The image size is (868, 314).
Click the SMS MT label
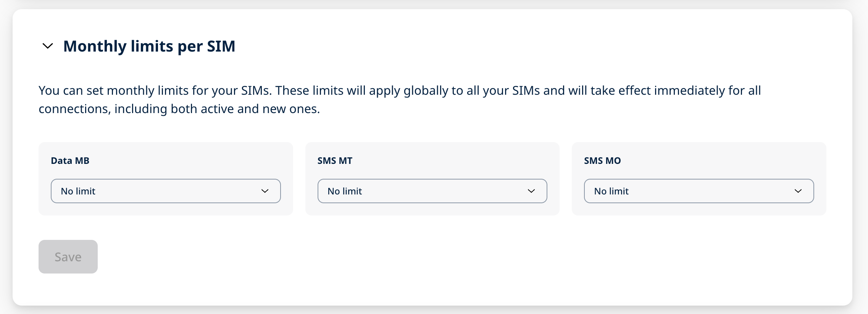click(x=334, y=160)
